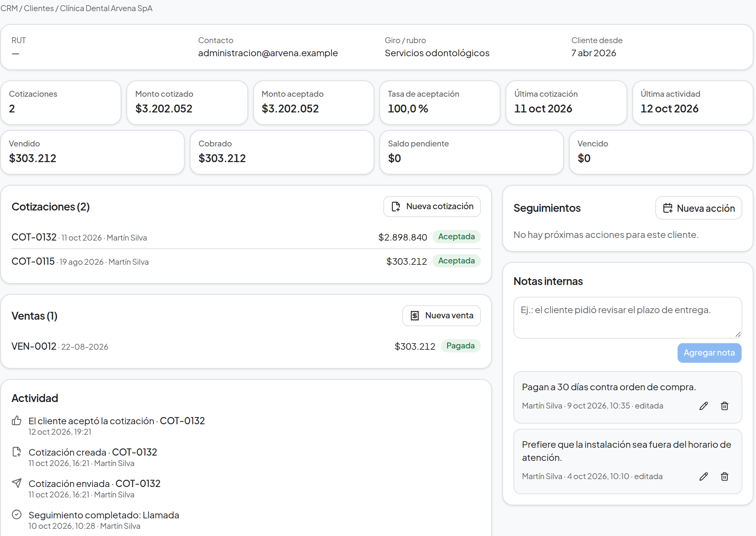Focus the internal notes text area
Viewport: 756px width, 536px height.
point(628,318)
